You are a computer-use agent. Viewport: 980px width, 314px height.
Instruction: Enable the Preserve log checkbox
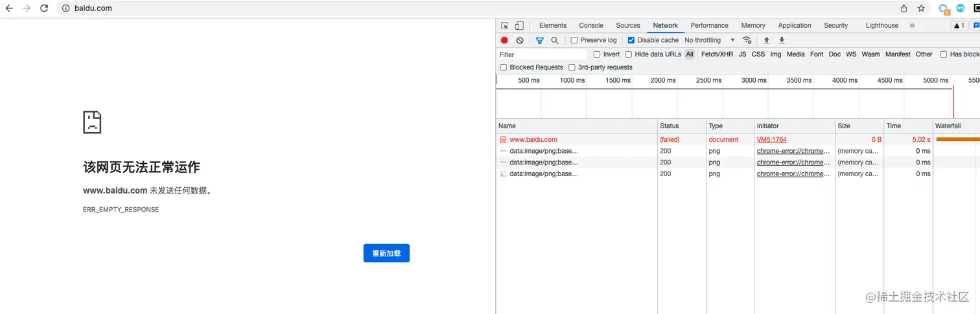coord(574,40)
